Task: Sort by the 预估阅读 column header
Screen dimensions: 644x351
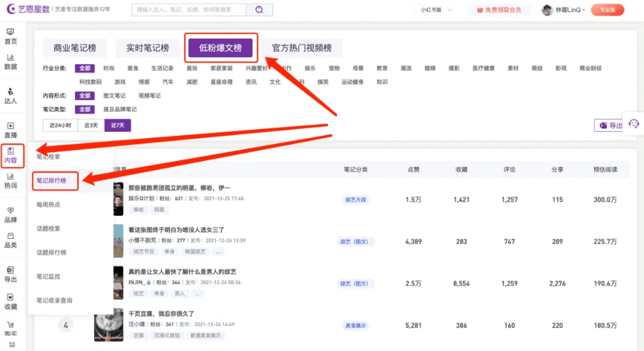Action: tap(605, 169)
